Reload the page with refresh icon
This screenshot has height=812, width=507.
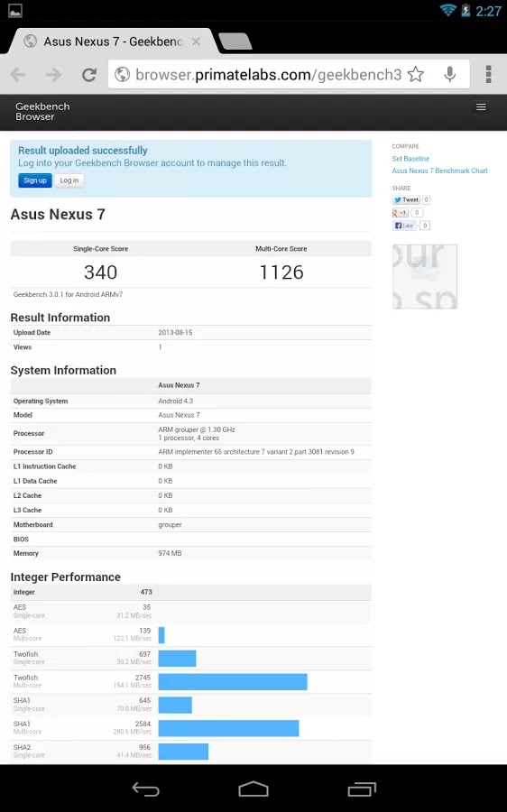pyautogui.click(x=89, y=75)
